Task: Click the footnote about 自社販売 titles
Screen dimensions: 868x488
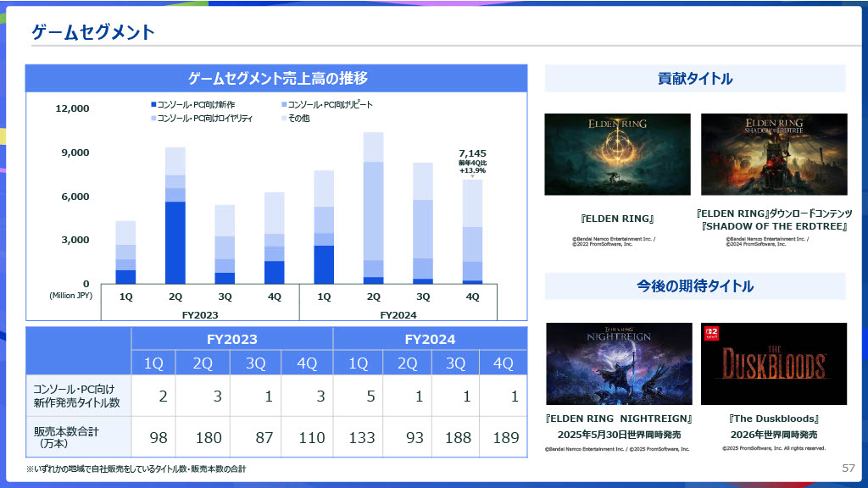Action: point(136,469)
